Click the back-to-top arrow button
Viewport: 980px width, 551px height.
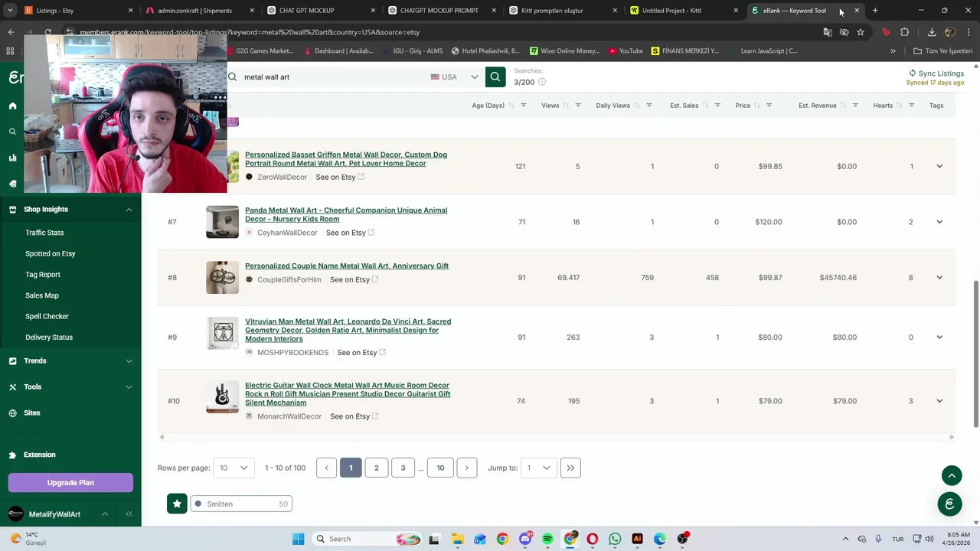tap(952, 475)
